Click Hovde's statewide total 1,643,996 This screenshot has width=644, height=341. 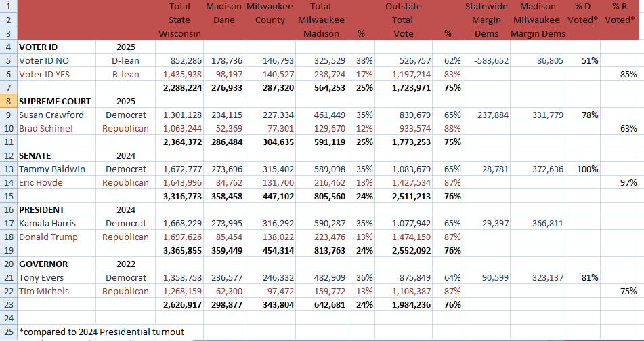(179, 182)
